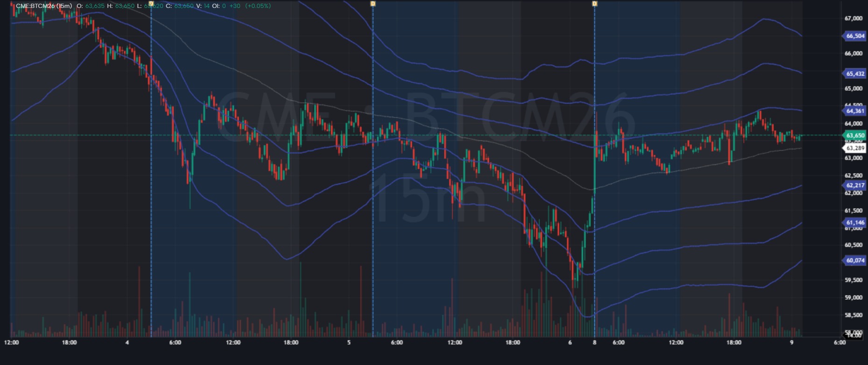The width and height of the screenshot is (868, 365).
Task: Open the CME:BTCM26 (15m) symbol legend
Action: click(x=44, y=6)
